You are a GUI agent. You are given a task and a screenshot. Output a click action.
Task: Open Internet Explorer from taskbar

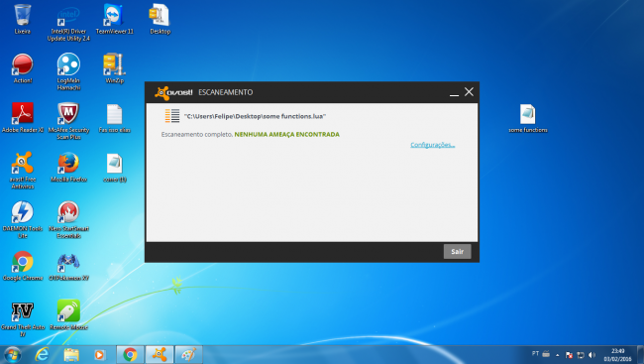pos(42,354)
